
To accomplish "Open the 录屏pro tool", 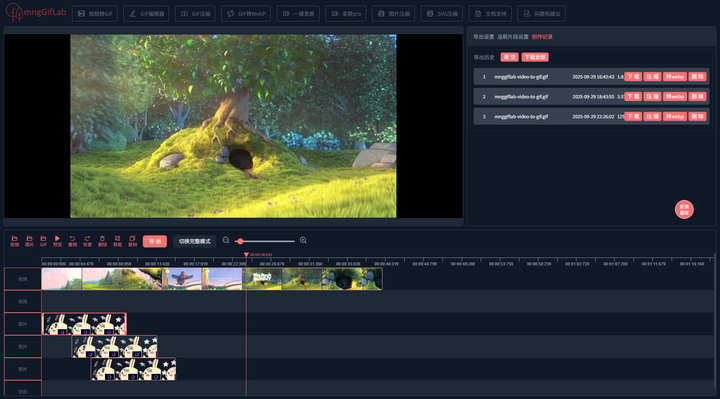I will pos(346,14).
